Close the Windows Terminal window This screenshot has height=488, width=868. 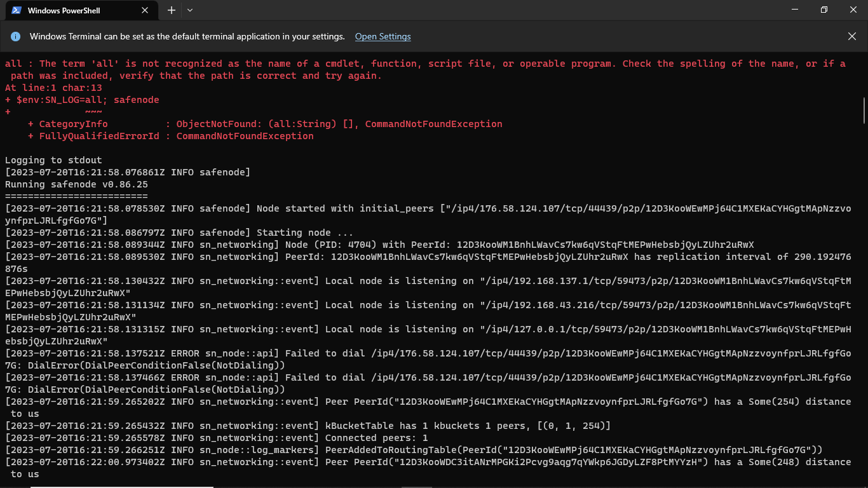pyautogui.click(x=853, y=10)
